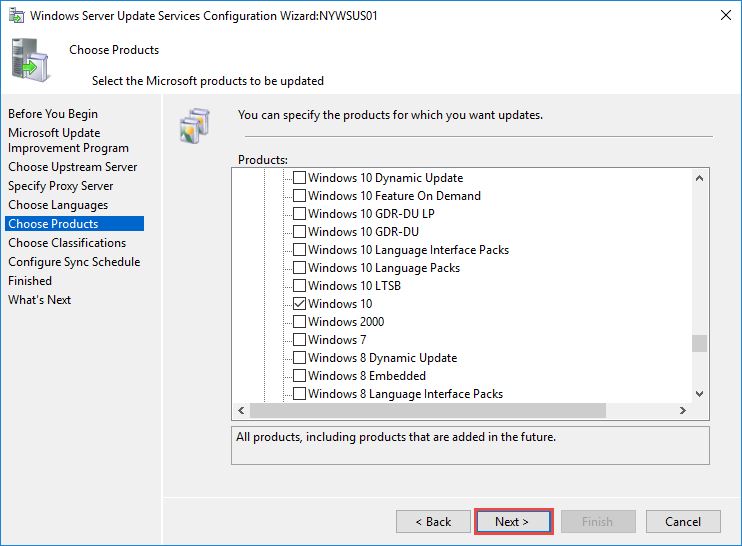Select the Windows 10 LTSB label
This screenshot has width=742, height=546.
354,286
